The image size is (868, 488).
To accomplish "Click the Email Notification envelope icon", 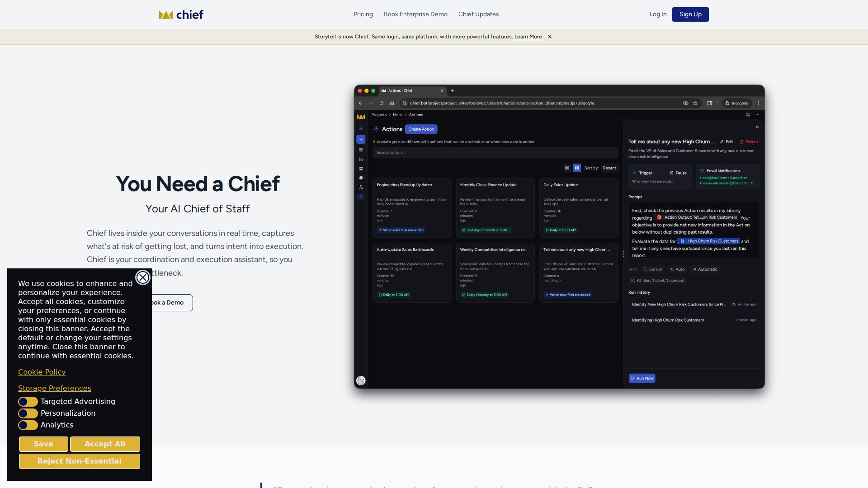I will pos(702,171).
